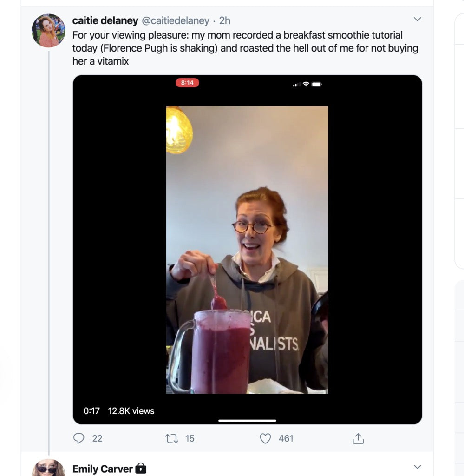The image size is (464, 476).
Task: Click the reply speech bubble icon
Action: pyautogui.click(x=79, y=438)
